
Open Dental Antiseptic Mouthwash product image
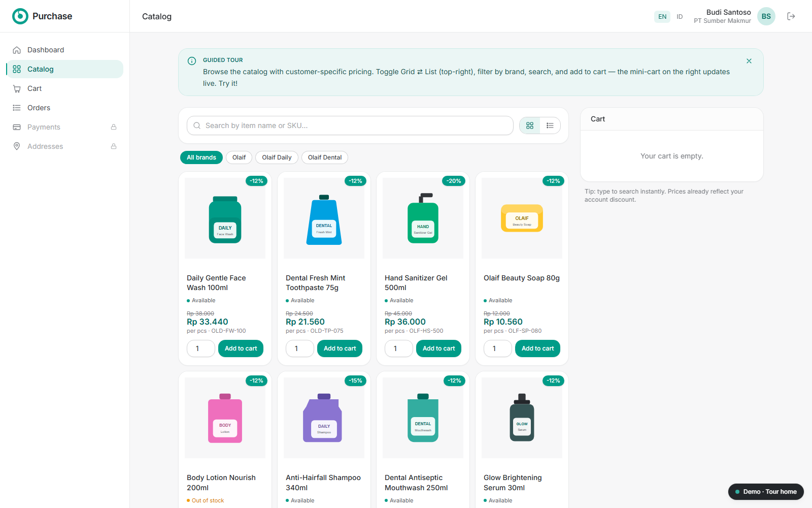(x=423, y=418)
